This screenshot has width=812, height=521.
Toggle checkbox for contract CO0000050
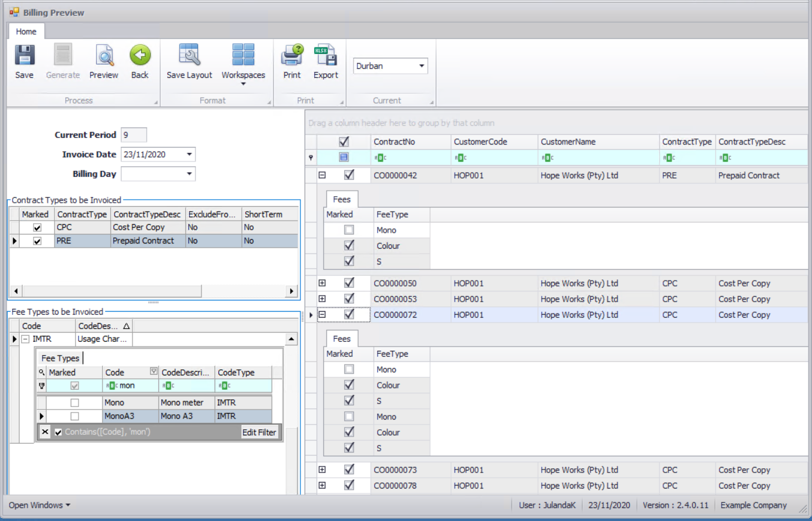tap(349, 283)
